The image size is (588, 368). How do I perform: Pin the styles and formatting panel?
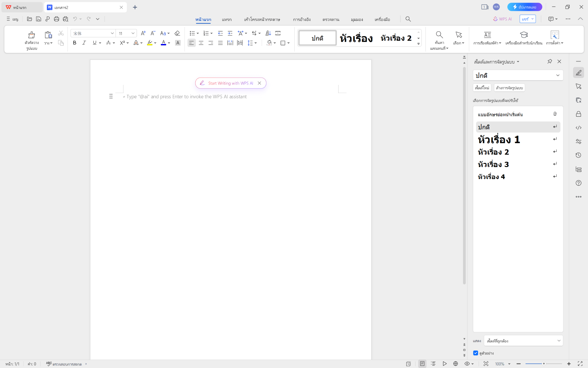click(x=550, y=62)
